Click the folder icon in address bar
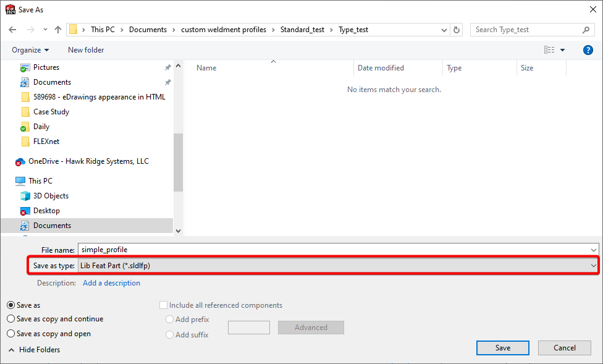Image resolution: width=603 pixels, height=364 pixels. click(x=73, y=30)
